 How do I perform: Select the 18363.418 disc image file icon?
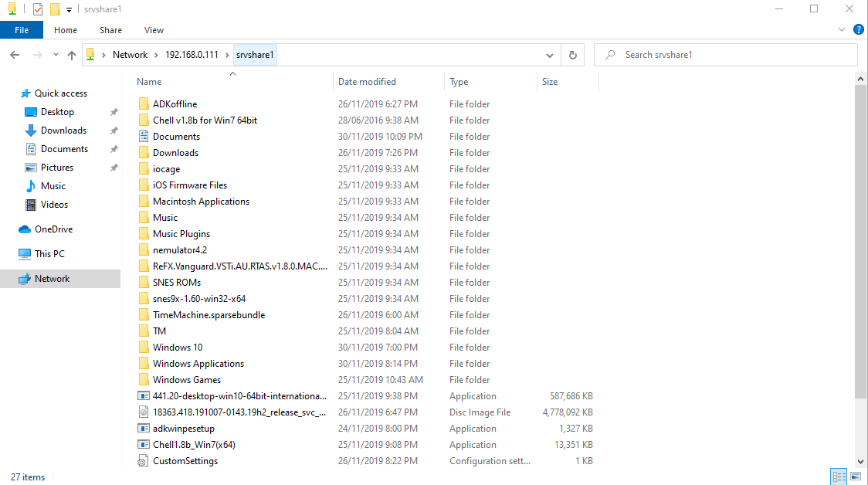point(144,412)
